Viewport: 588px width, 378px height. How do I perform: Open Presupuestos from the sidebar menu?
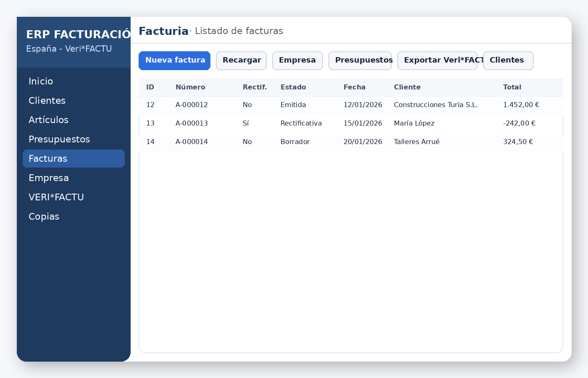(x=59, y=139)
